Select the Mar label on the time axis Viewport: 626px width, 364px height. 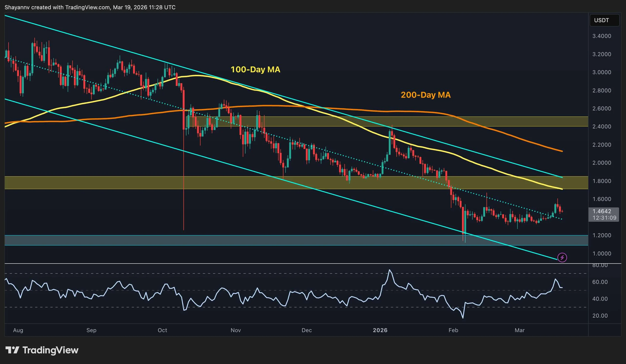point(520,331)
